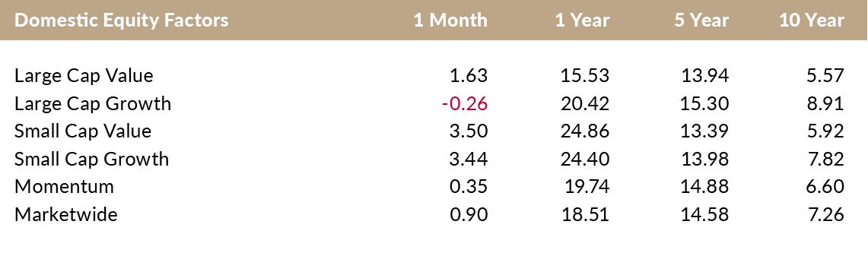Click the Small Cap Value row label

82,131
